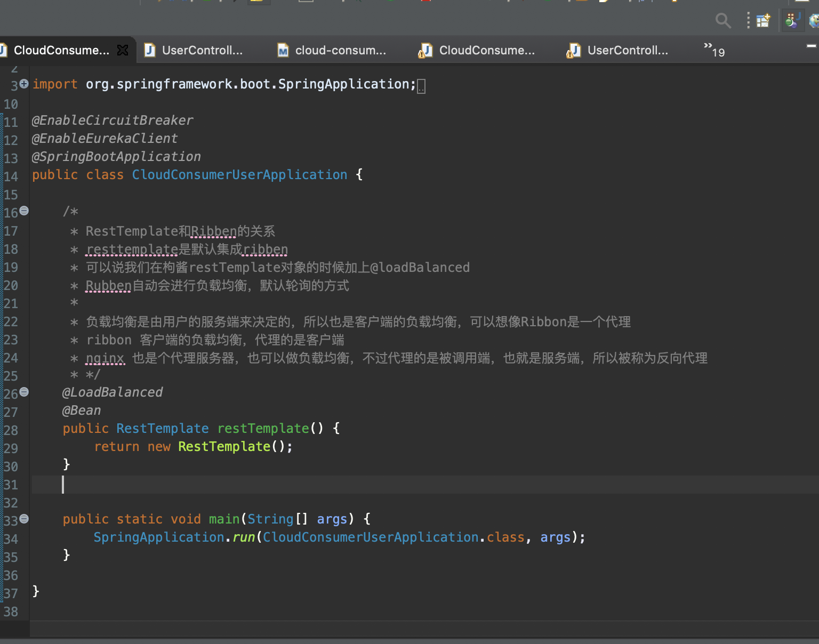This screenshot has height=644, width=819.
Task: Collapse the restTemplate method at line 26
Action: [x=24, y=392]
